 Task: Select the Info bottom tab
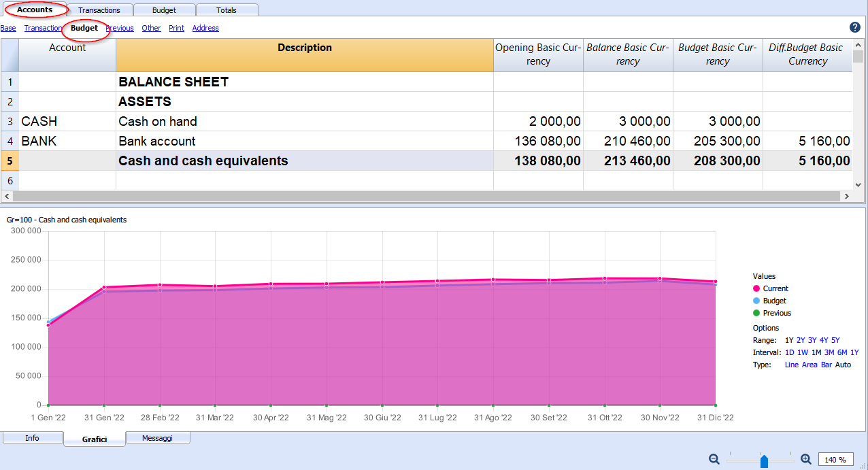[x=32, y=438]
